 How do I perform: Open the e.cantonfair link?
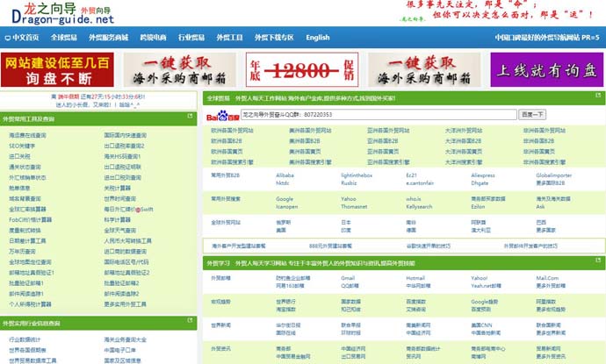point(420,183)
